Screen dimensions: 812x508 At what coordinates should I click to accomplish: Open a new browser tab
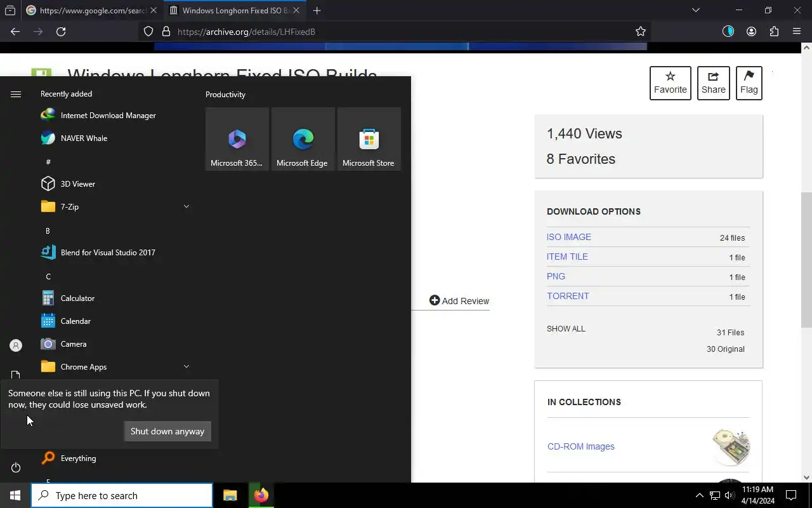point(317,10)
